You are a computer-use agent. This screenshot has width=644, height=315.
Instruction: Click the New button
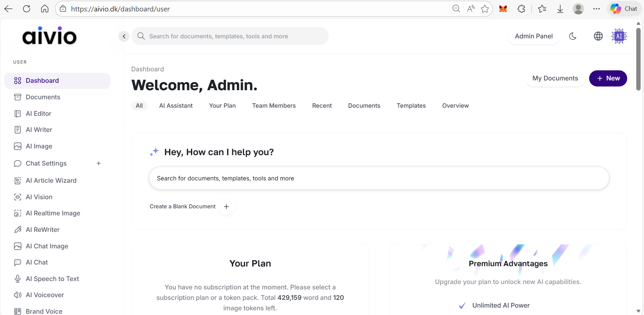click(x=608, y=78)
